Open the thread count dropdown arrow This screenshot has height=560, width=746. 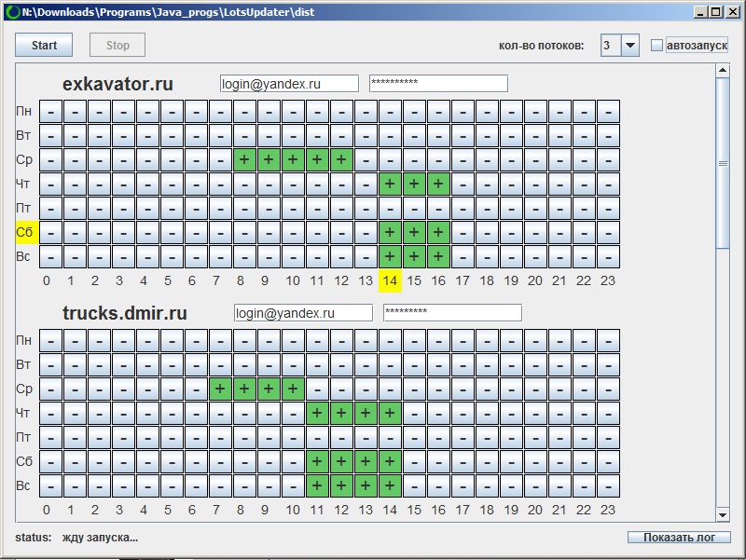pyautogui.click(x=630, y=46)
